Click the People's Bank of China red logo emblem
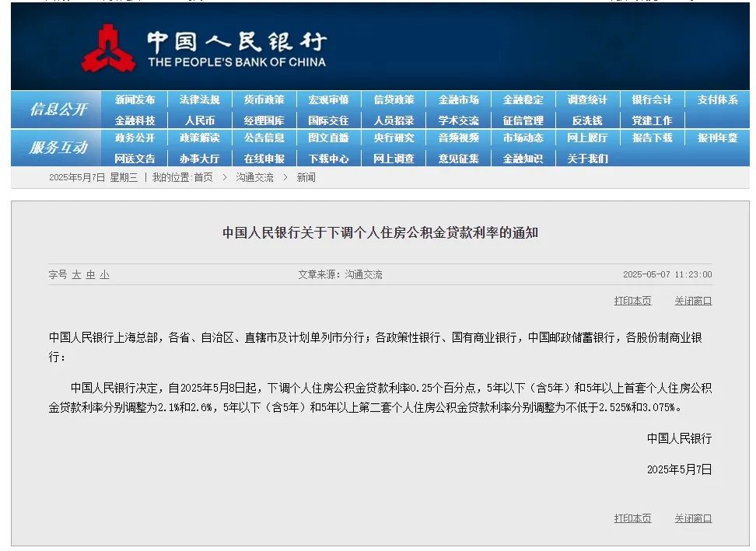The width and height of the screenshot is (756, 551). (109, 49)
